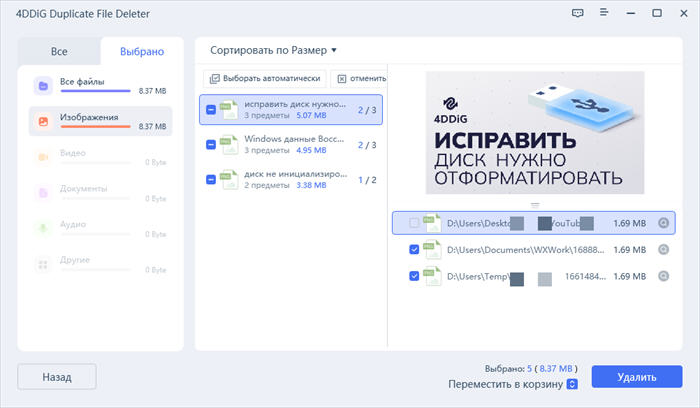Select D:\Users\Documents\WXWork\16888 file path
The width and height of the screenshot is (700, 408).
pyautogui.click(x=525, y=250)
